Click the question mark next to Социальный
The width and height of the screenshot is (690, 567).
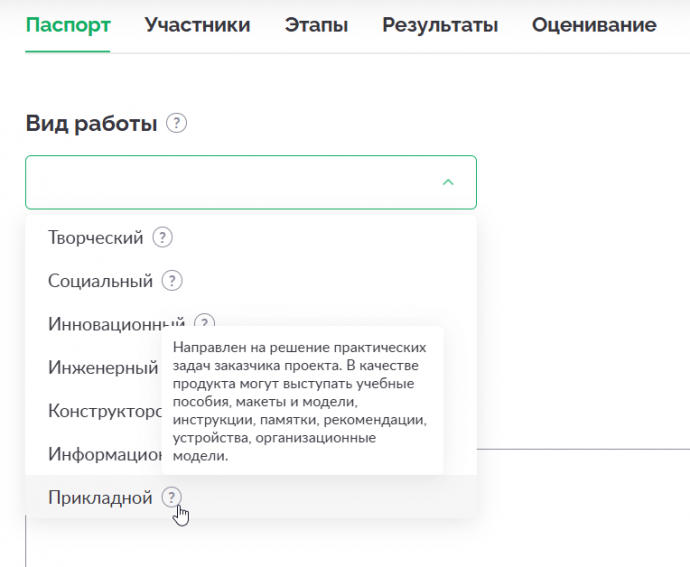tap(172, 281)
